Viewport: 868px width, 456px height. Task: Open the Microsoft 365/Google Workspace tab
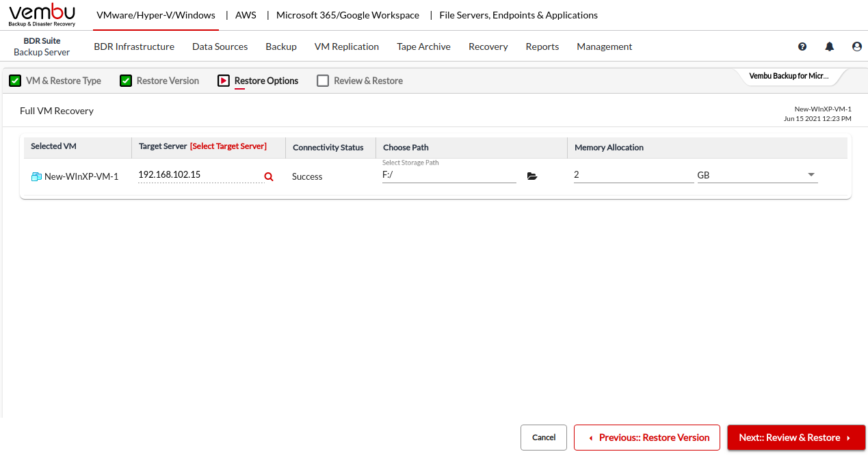coord(347,15)
